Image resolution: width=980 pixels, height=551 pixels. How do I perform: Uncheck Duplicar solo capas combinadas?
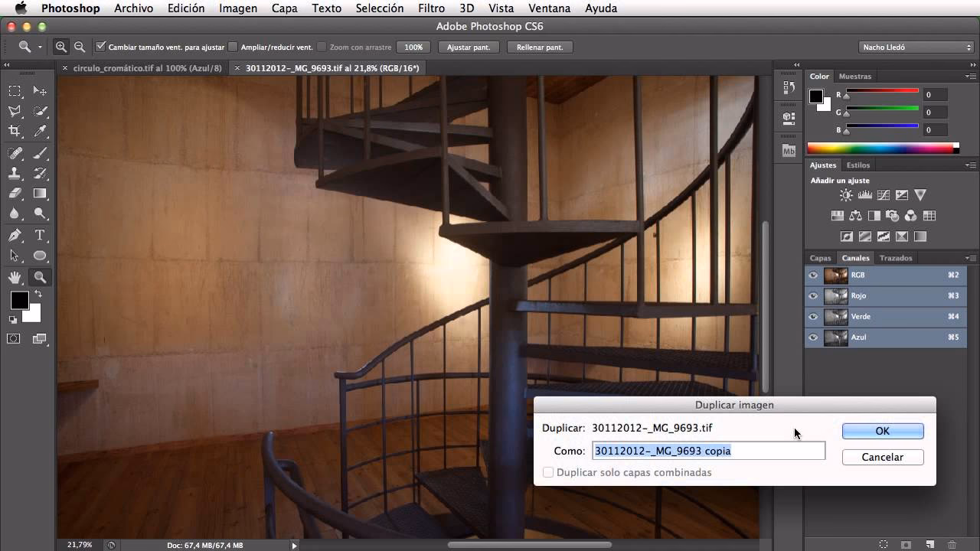point(548,472)
